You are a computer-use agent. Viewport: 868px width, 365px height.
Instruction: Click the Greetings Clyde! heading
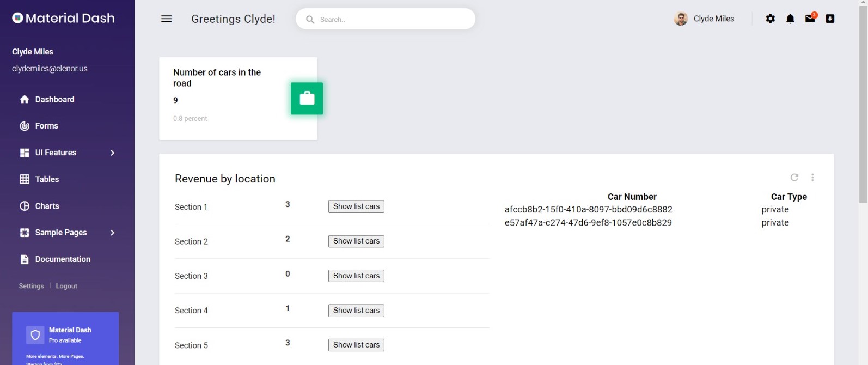(233, 19)
